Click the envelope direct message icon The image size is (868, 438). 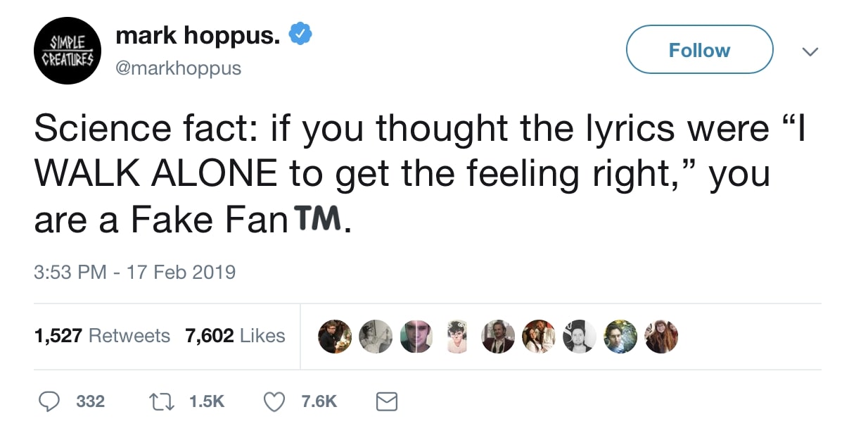click(x=386, y=401)
